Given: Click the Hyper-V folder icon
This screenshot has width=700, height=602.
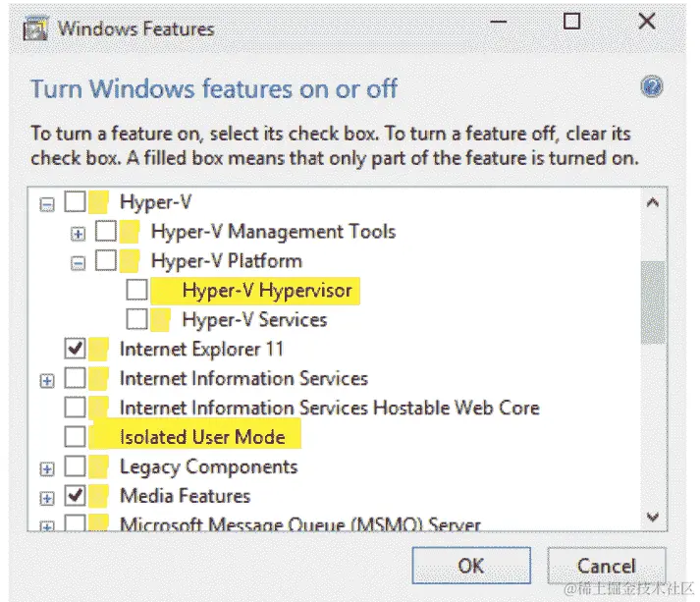Looking at the screenshot, I should (98, 202).
